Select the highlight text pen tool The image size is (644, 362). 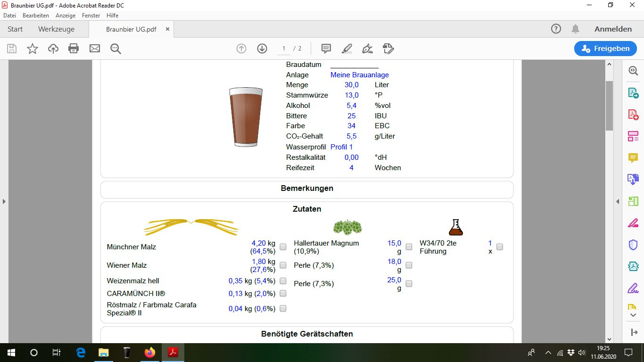[x=347, y=49]
